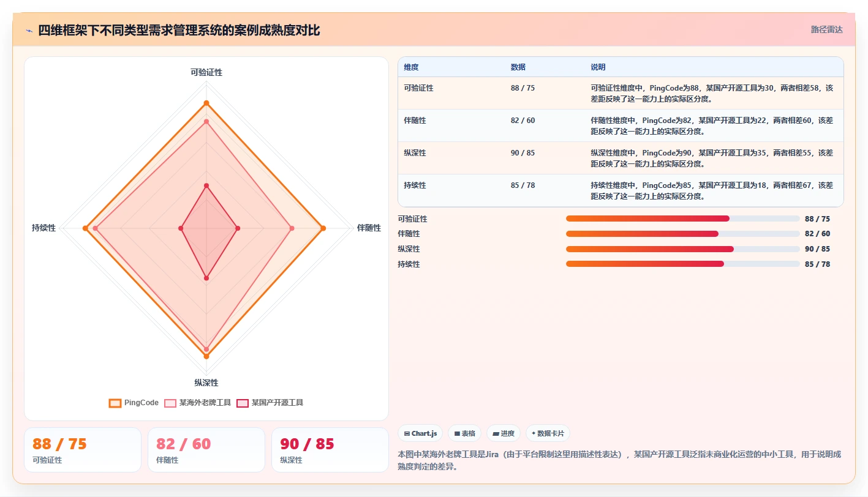Toggle the PingCode legend item
The image size is (868, 497).
[x=134, y=403]
